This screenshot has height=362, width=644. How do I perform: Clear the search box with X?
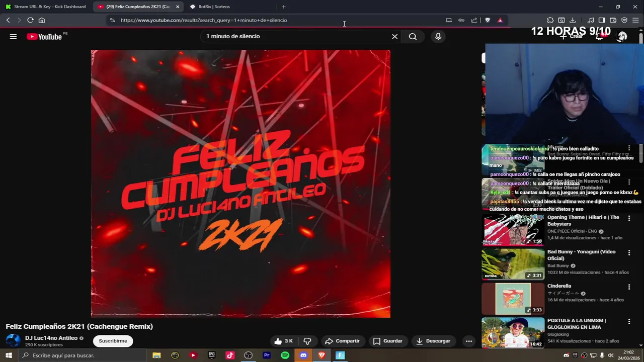click(394, 36)
